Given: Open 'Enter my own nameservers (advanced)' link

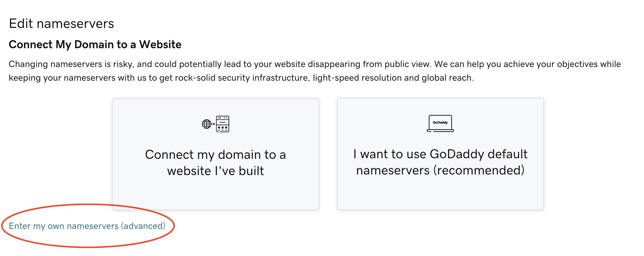Looking at the screenshot, I should [87, 226].
